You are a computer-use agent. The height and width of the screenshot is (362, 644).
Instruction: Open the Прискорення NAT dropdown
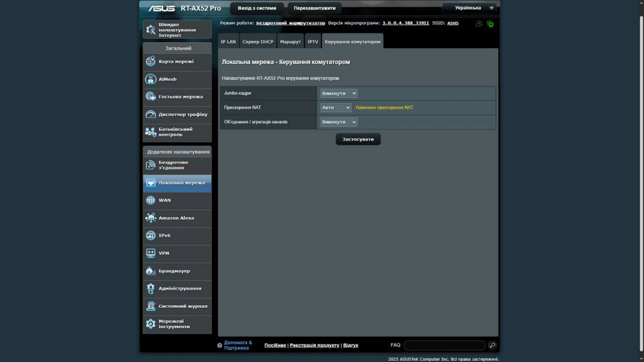[x=336, y=107]
